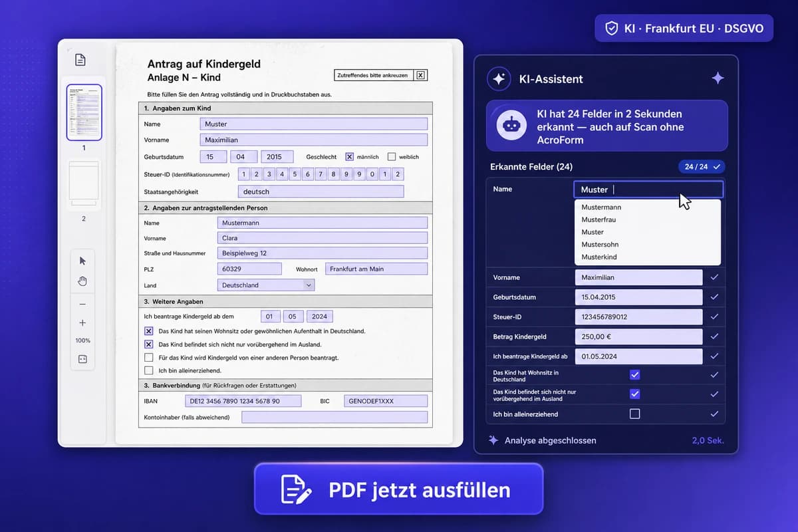Click applicant Name field Mustermann
The image size is (798, 532).
click(x=323, y=223)
